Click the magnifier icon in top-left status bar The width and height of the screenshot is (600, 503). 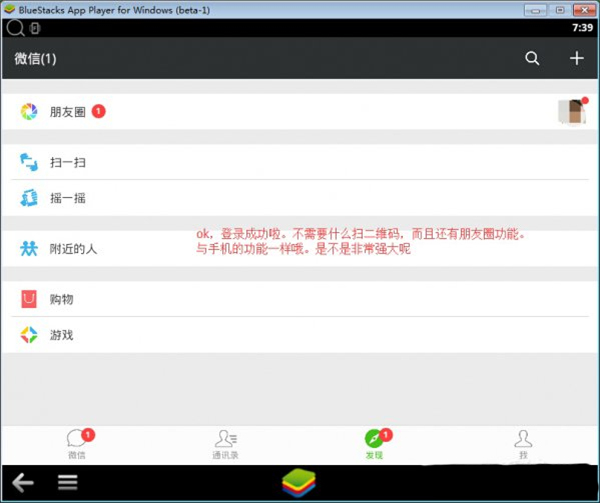(x=14, y=28)
